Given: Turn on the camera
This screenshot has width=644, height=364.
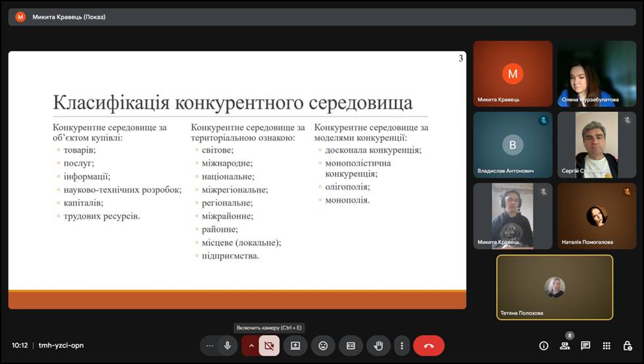Looking at the screenshot, I should pos(268,346).
